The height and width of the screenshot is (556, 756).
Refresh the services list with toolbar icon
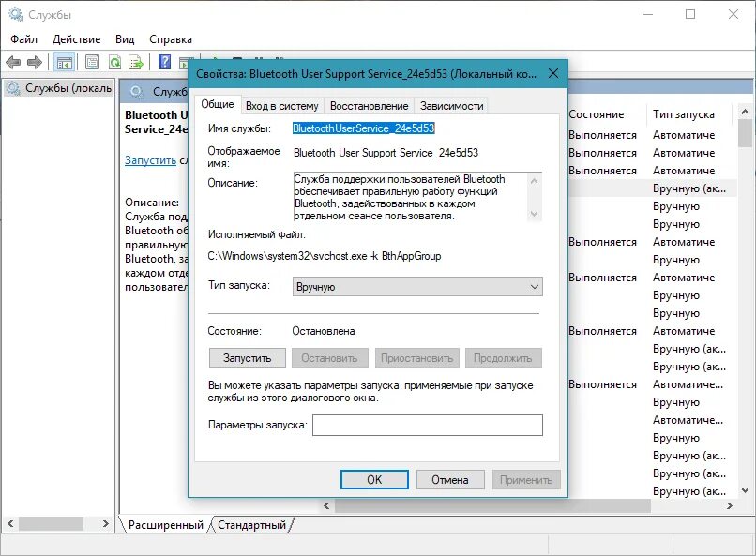coord(114,62)
